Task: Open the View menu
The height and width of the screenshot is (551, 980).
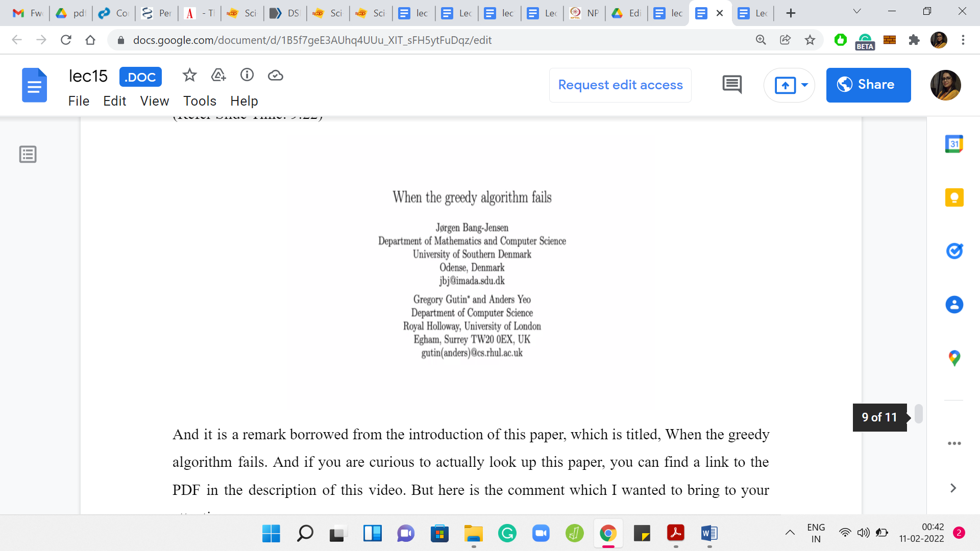Action: pos(154,101)
